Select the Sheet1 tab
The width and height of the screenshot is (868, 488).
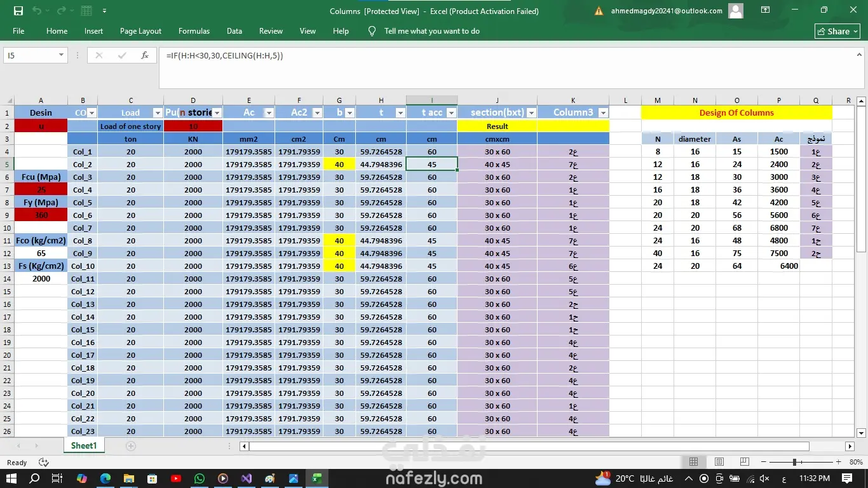84,446
